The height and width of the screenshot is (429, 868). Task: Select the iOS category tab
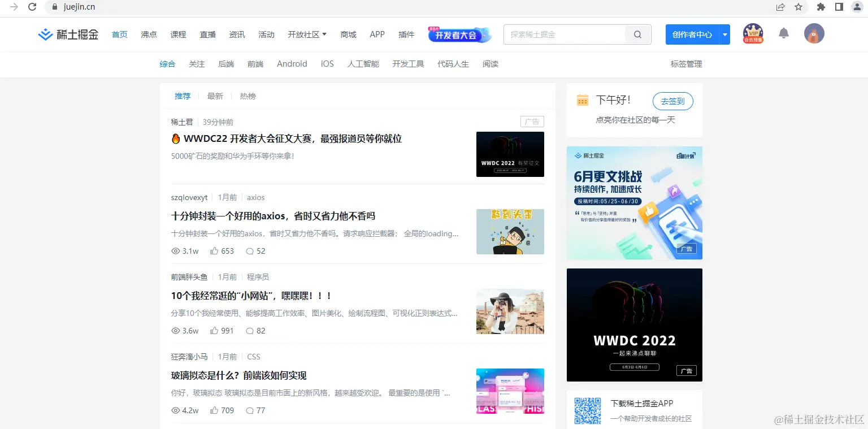point(328,64)
